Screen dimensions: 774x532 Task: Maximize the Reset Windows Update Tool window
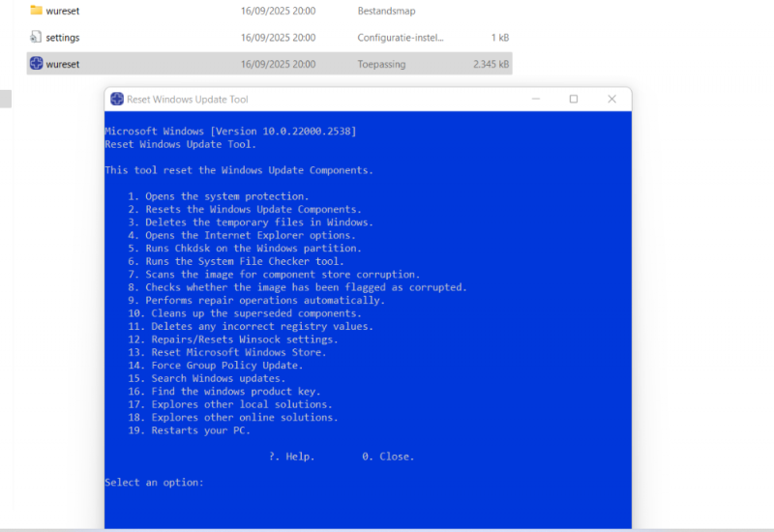[x=574, y=99]
